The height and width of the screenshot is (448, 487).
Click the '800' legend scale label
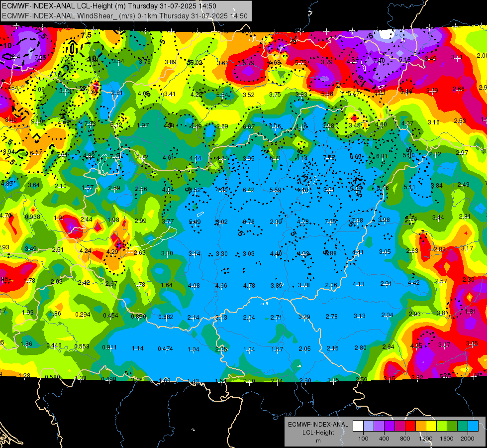point(405,439)
